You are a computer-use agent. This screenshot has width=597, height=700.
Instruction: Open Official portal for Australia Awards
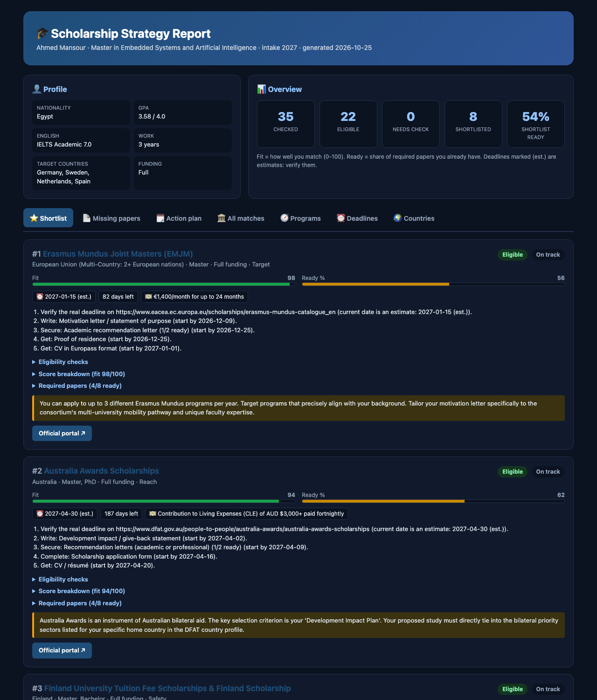[x=62, y=651]
